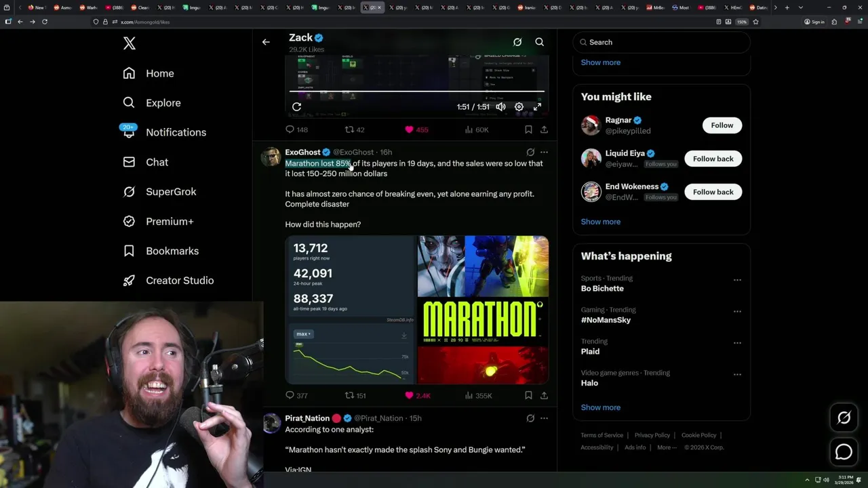868x488 pixels.
Task: Open more options for Halo trend
Action: click(x=737, y=374)
